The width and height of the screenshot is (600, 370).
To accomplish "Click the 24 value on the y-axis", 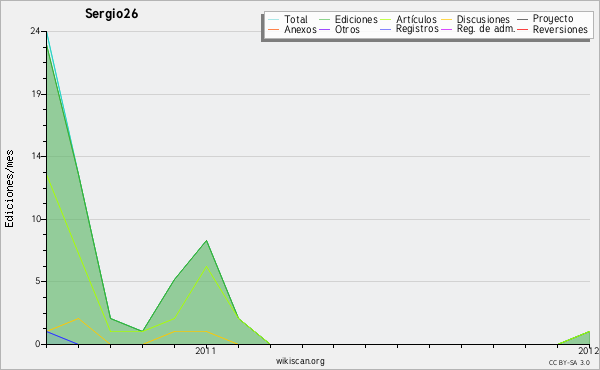I will (x=35, y=31).
